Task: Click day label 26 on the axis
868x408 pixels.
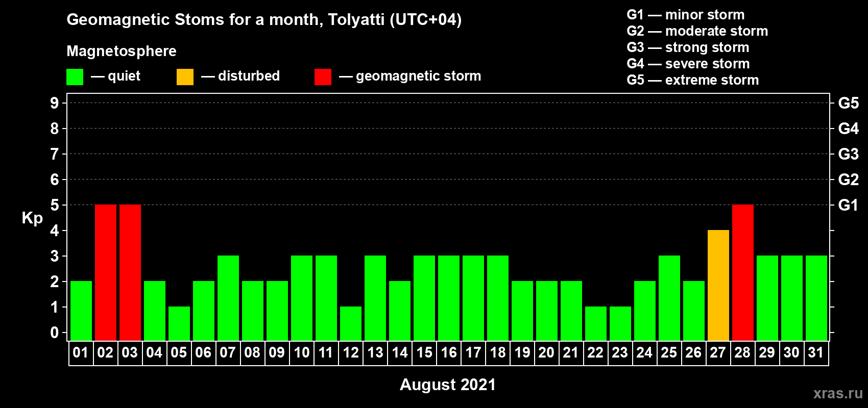Action: click(693, 352)
